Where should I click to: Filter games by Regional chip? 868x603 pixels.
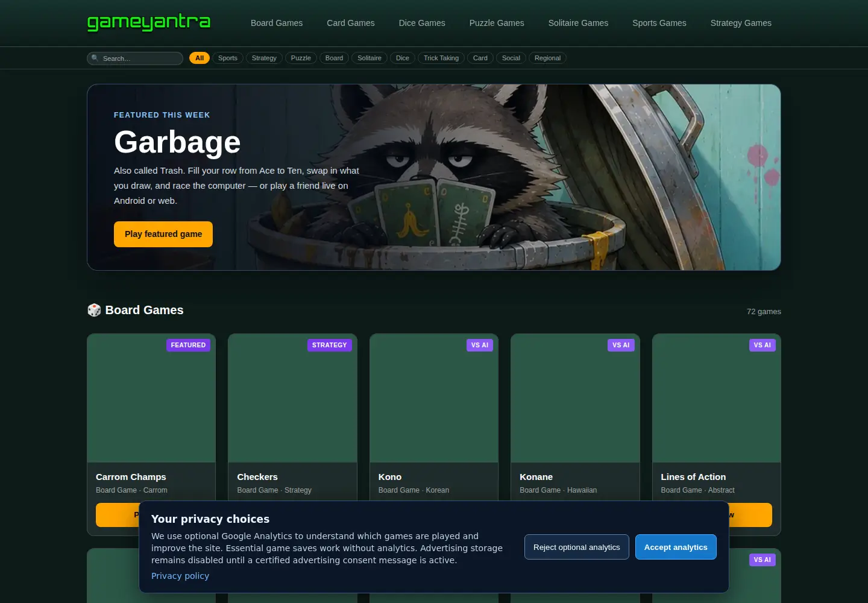tap(547, 58)
